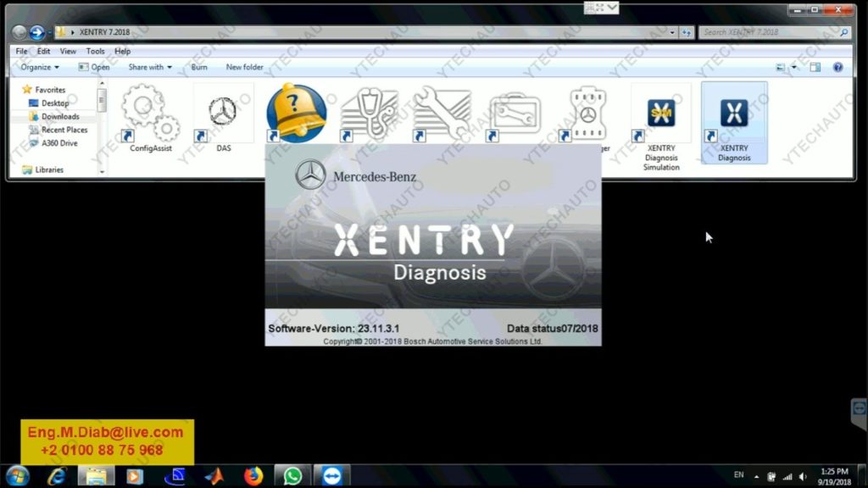
Task: Click the Search XENTRY 7.2018 field
Action: click(x=770, y=32)
